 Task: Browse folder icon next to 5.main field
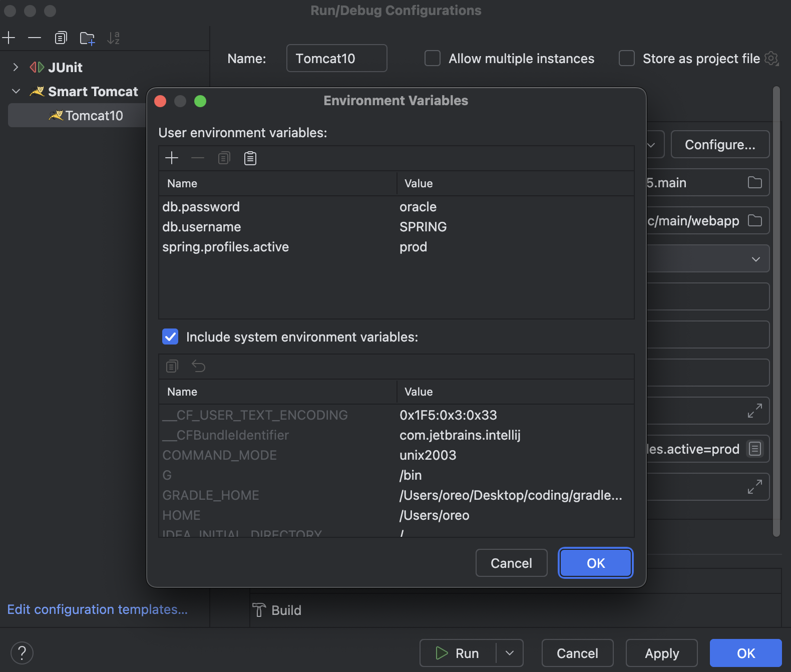point(755,182)
